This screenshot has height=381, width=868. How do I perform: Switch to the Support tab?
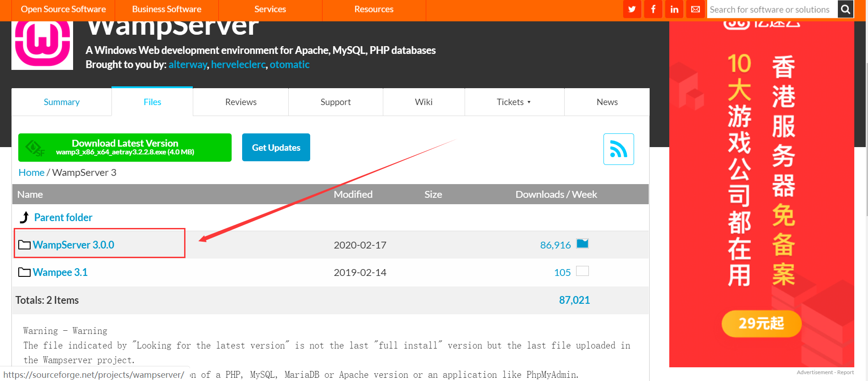336,102
